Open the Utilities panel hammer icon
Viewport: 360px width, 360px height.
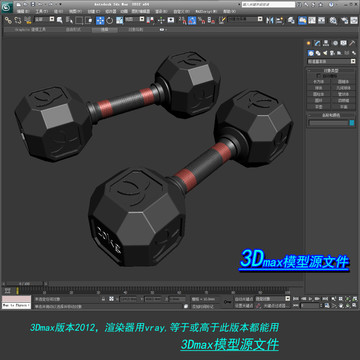(x=352, y=43)
